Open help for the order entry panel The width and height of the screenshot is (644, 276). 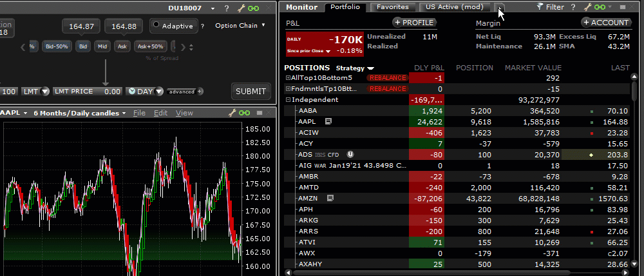click(x=227, y=8)
